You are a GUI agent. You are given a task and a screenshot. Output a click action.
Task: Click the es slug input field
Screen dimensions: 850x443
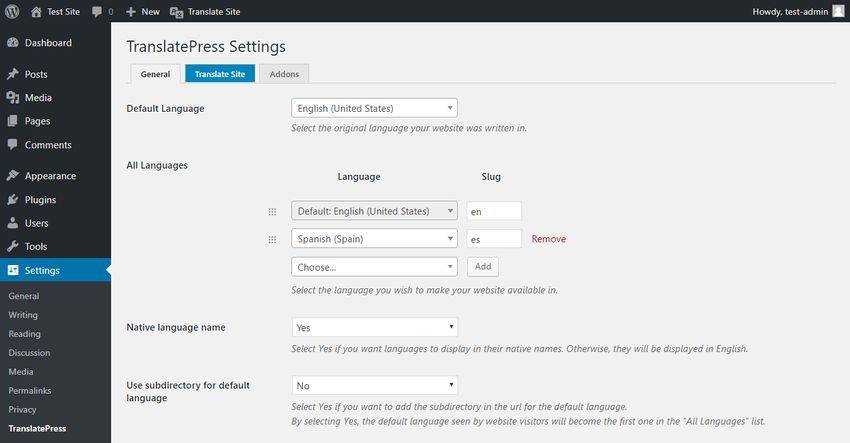click(494, 239)
